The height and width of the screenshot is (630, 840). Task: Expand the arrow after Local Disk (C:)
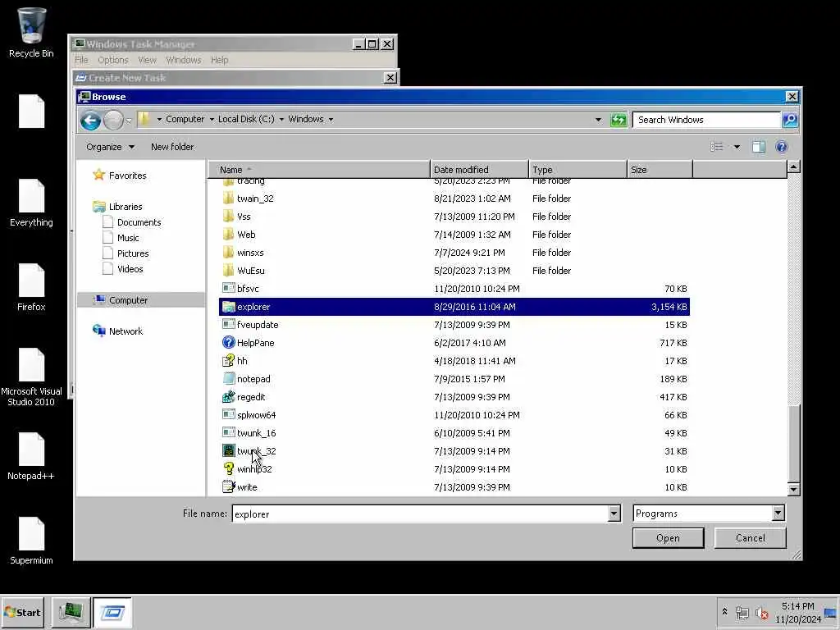pyautogui.click(x=281, y=120)
